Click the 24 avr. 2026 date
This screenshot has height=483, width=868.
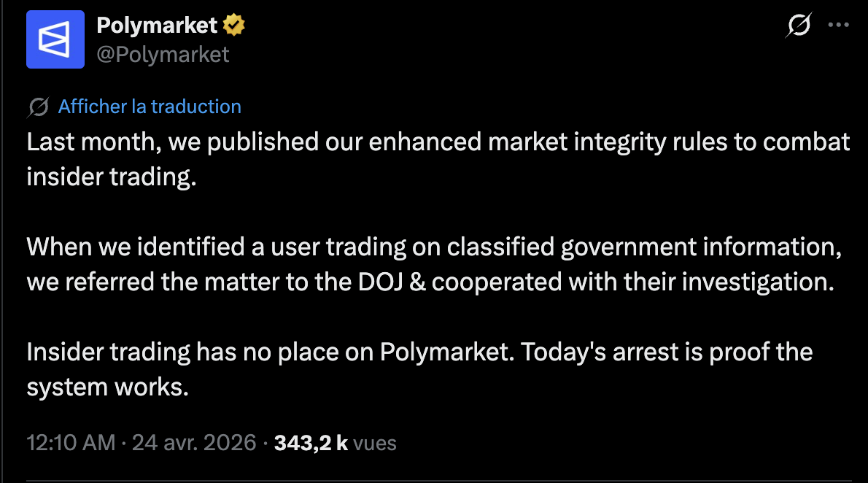coord(192,442)
